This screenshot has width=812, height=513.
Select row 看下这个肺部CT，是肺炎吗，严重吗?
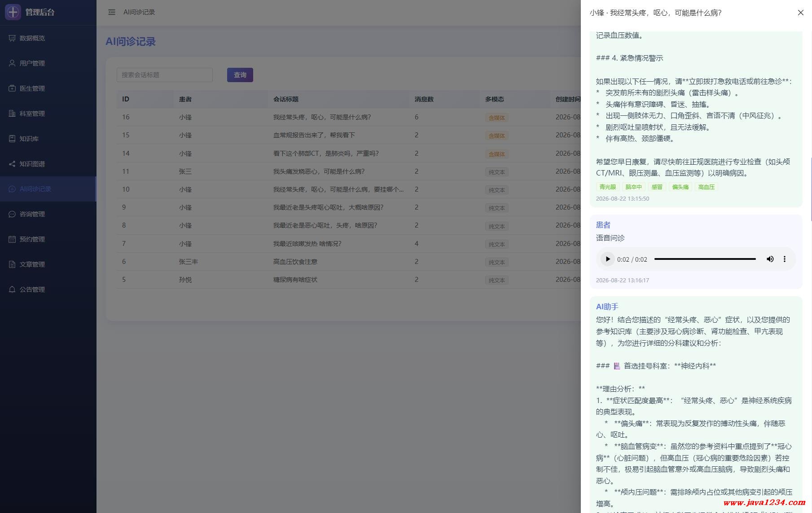tap(349, 153)
